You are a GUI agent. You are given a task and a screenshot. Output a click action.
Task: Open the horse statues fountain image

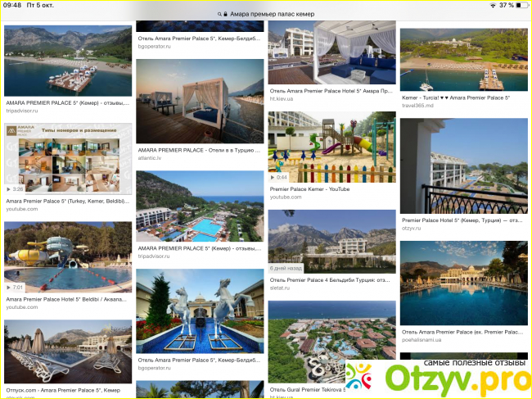[200, 311]
